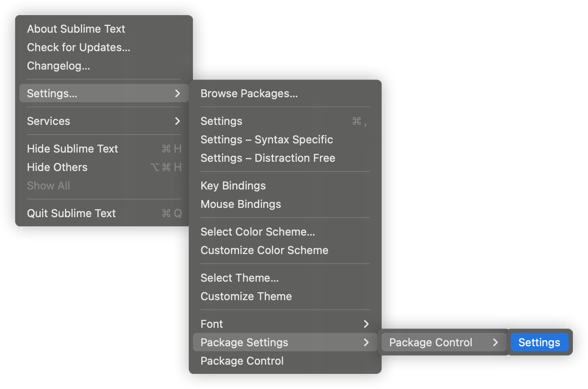Image resolution: width=588 pixels, height=389 pixels.
Task: Click Package Control below Package Settings
Action: tap(285, 361)
